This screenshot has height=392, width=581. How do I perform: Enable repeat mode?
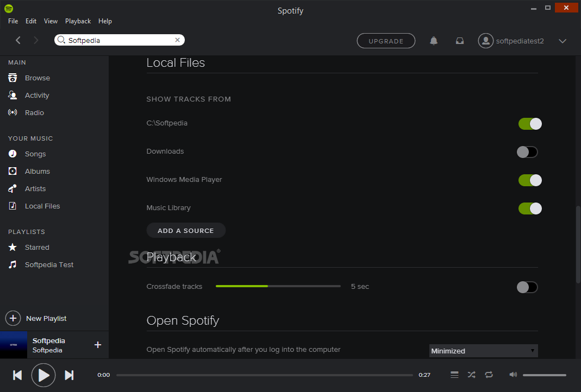tap(489, 375)
